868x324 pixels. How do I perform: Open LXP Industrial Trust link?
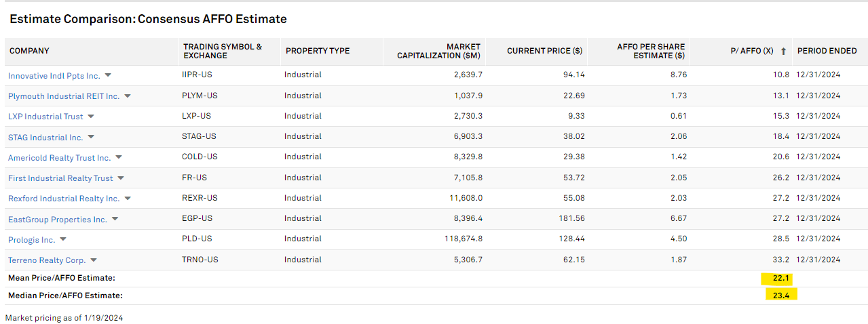pyautogui.click(x=45, y=117)
